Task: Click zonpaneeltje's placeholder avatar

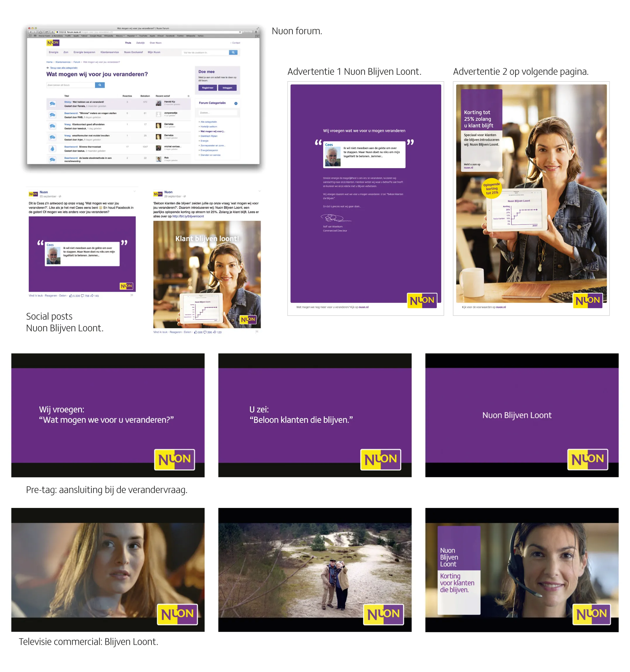Action: 158,115
